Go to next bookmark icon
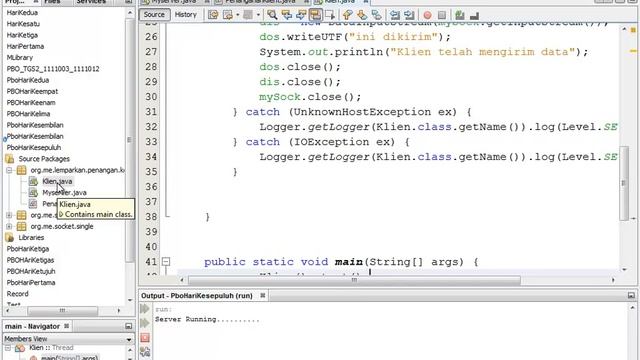The height and width of the screenshot is (360, 640). pos(362,15)
